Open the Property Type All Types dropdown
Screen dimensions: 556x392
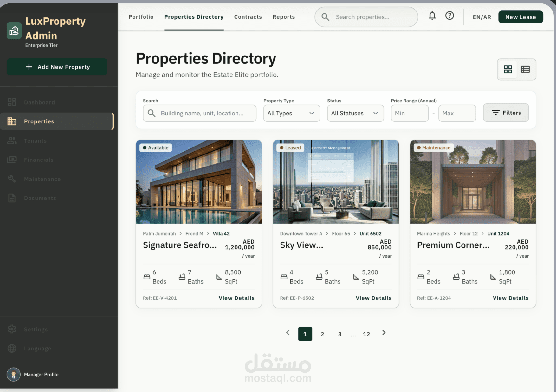pos(292,113)
